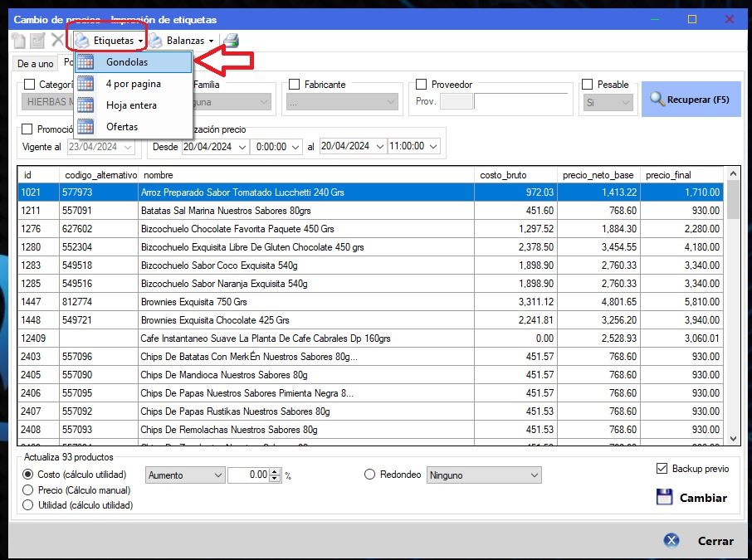Screen dimensions: 752x560
Task: Click the edit document toolbar icon
Action: (x=37, y=41)
